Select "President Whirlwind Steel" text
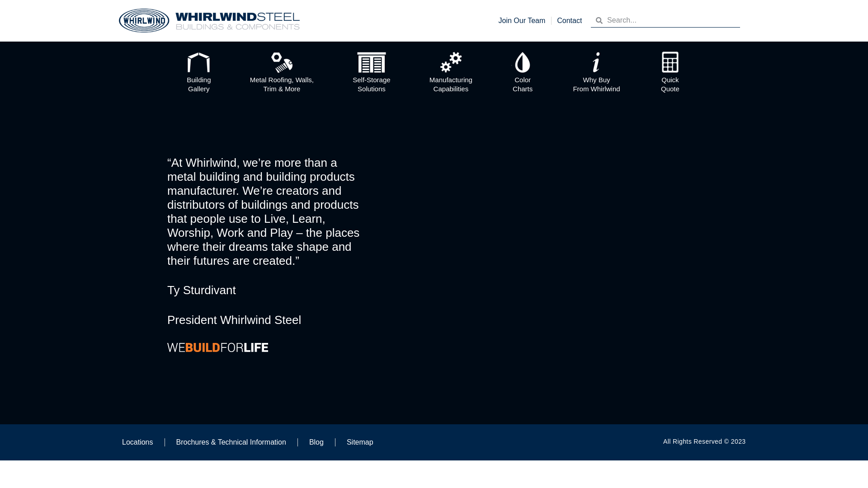Viewport: 868px width, 488px height. click(x=234, y=320)
